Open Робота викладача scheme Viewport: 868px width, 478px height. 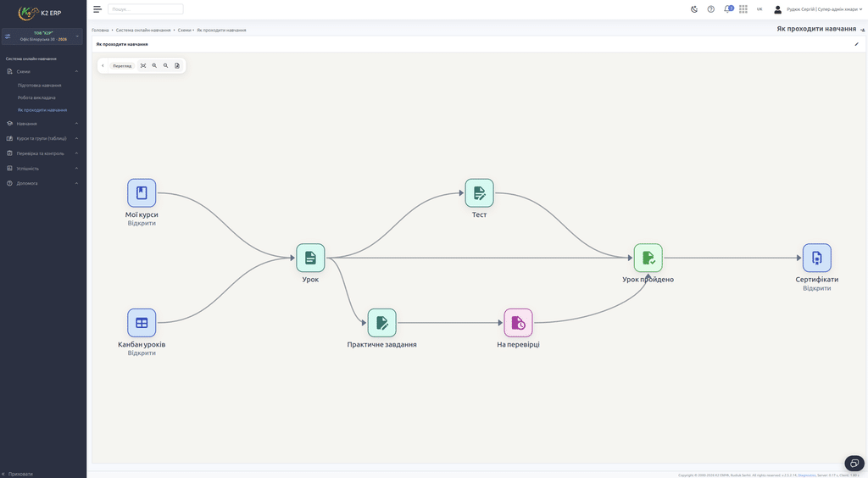[x=36, y=97]
